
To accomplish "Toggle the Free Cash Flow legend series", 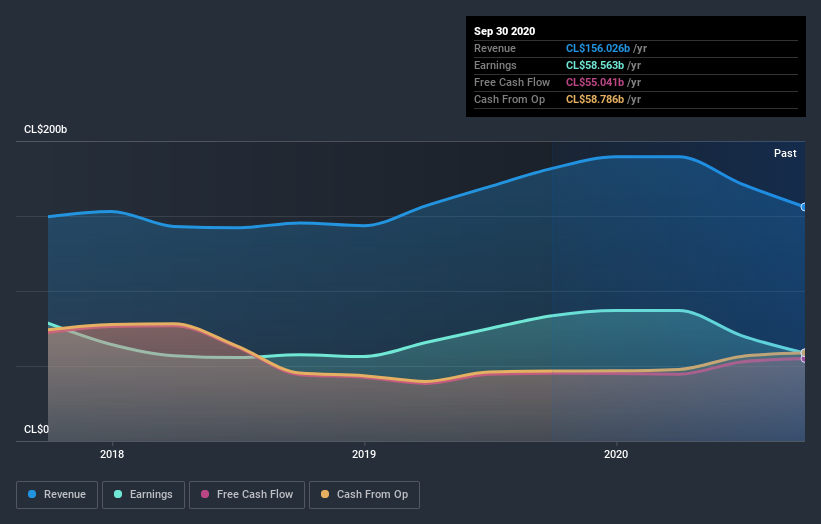I will pos(247,495).
